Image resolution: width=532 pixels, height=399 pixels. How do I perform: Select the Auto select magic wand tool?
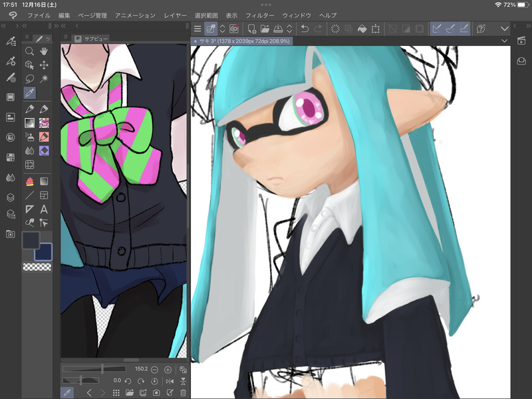coord(44,78)
